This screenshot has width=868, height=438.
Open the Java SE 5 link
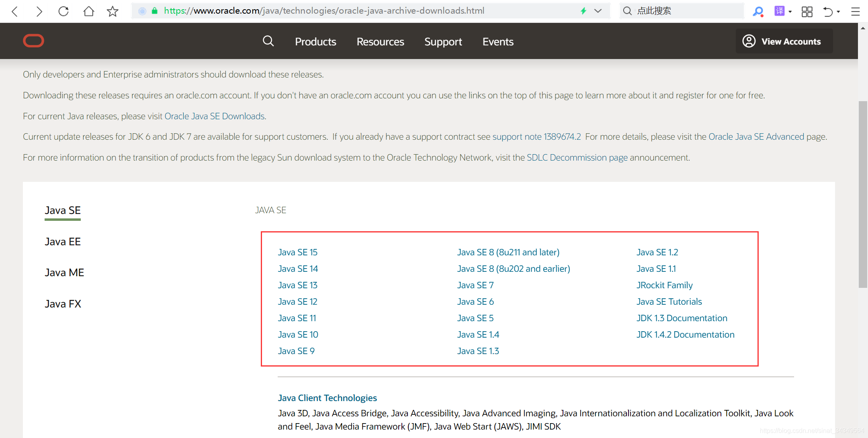(x=475, y=318)
